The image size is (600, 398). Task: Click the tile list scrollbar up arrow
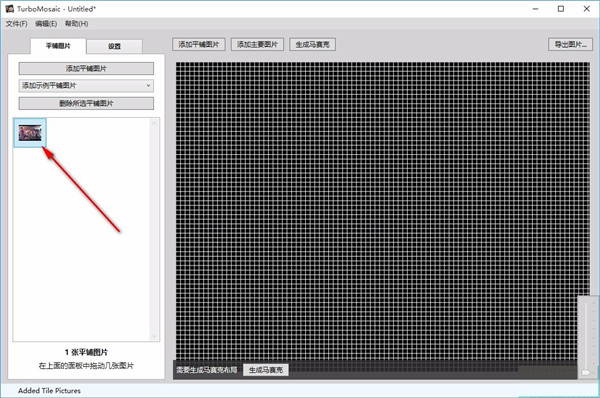154,123
